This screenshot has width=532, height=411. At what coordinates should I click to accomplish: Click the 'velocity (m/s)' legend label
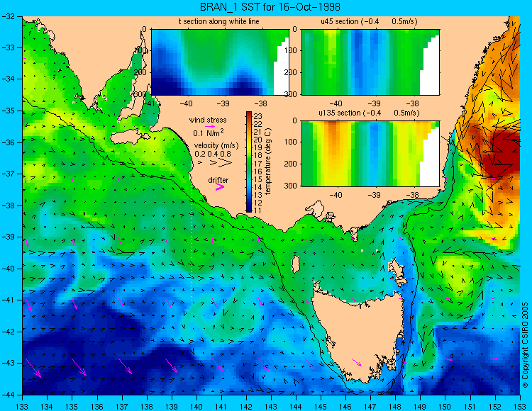216,146
